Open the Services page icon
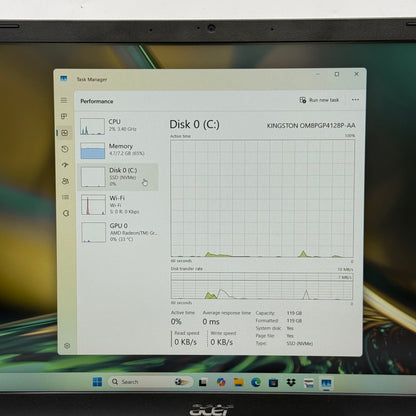The width and height of the screenshot is (416, 416). [x=66, y=213]
